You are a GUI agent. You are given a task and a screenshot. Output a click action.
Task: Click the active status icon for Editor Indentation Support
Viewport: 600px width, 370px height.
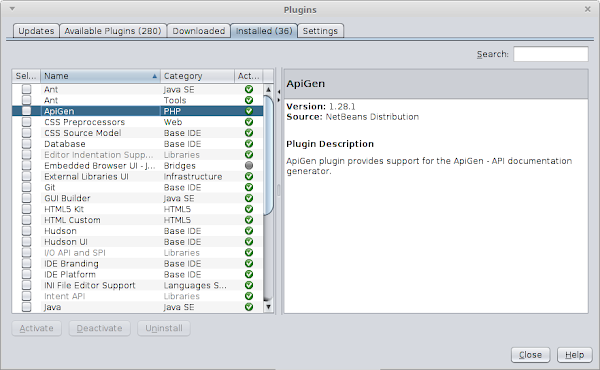coord(249,155)
